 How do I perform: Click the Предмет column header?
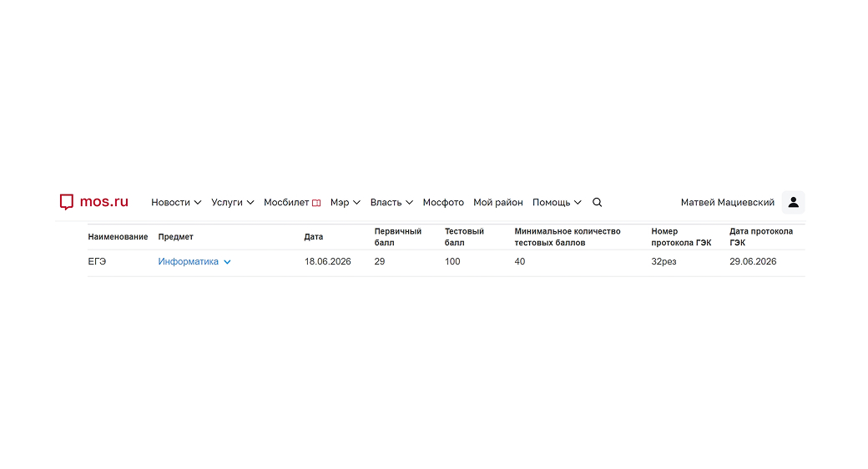pyautogui.click(x=175, y=236)
